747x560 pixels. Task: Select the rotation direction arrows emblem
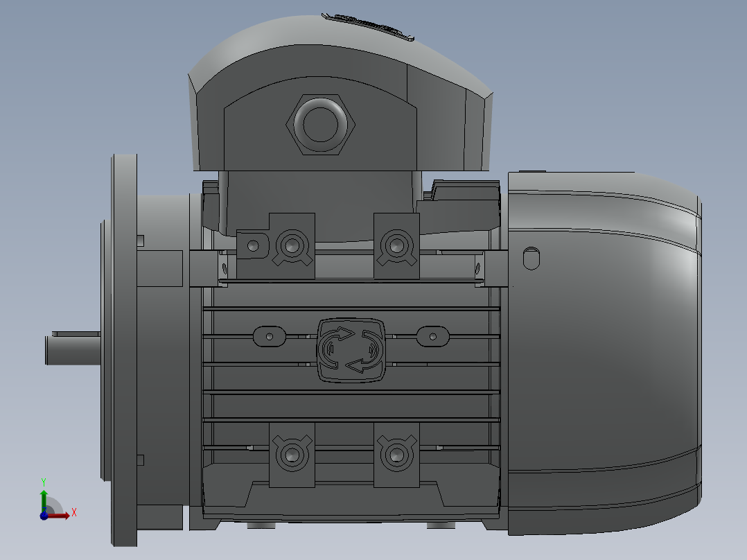pyautogui.click(x=351, y=350)
